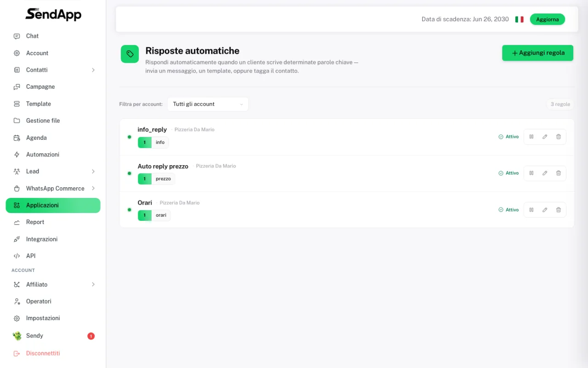
Task: Click the Account gear icon in sidebar
Action: [x=17, y=53]
